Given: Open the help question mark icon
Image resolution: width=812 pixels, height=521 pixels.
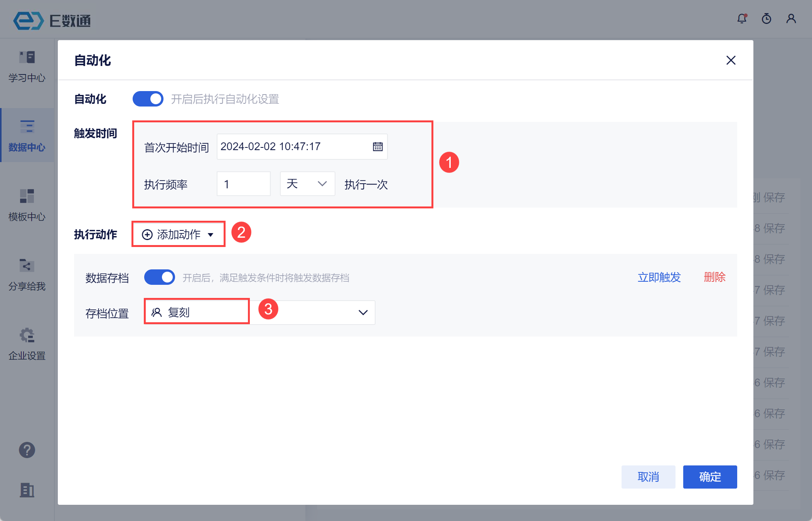Looking at the screenshot, I should (27, 450).
